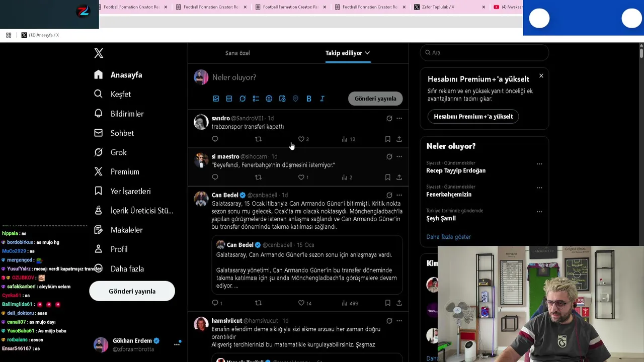Screen dimensions: 644x362
Task: Open more options on Can Bedel post
Action: [x=399, y=195]
